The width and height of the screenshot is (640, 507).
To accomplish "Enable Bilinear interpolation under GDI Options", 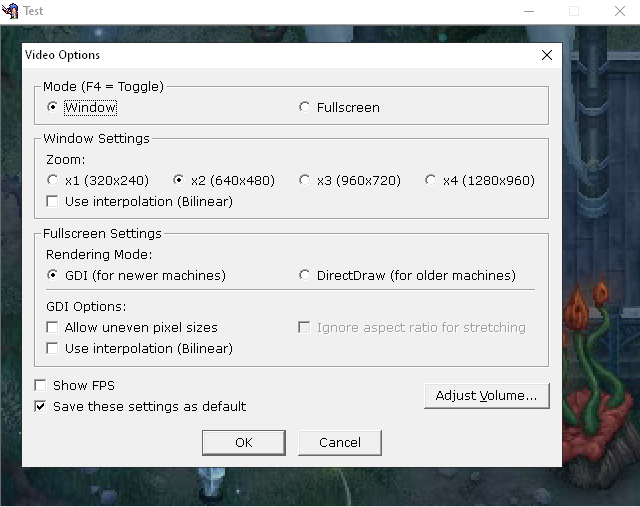I will point(52,349).
